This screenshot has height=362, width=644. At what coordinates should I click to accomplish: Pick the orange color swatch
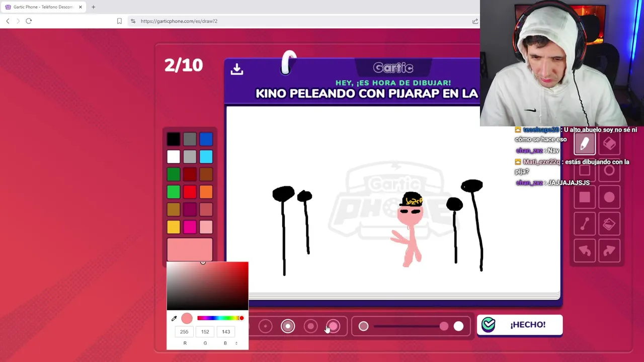coord(206,192)
